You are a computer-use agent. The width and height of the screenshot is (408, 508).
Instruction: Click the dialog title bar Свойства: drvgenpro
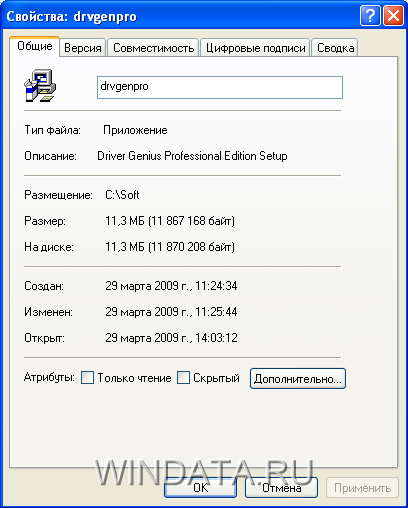coord(180,16)
